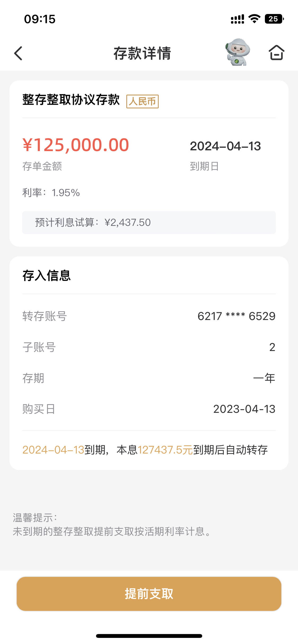Image resolution: width=298 pixels, height=644 pixels.
Task: Tap the 本息127437.5元 auto-renew notice
Action: [x=145, y=450]
